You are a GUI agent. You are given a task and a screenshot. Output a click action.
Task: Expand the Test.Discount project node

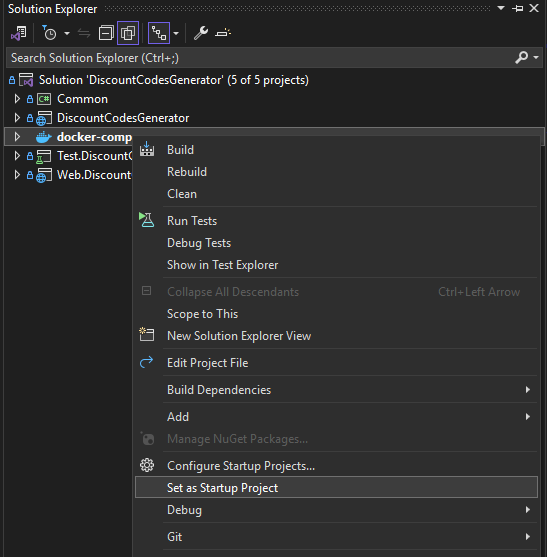tap(17, 156)
